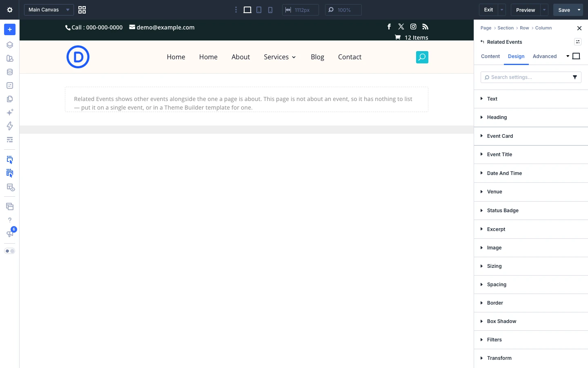
Task: Click the Save button
Action: point(564,10)
